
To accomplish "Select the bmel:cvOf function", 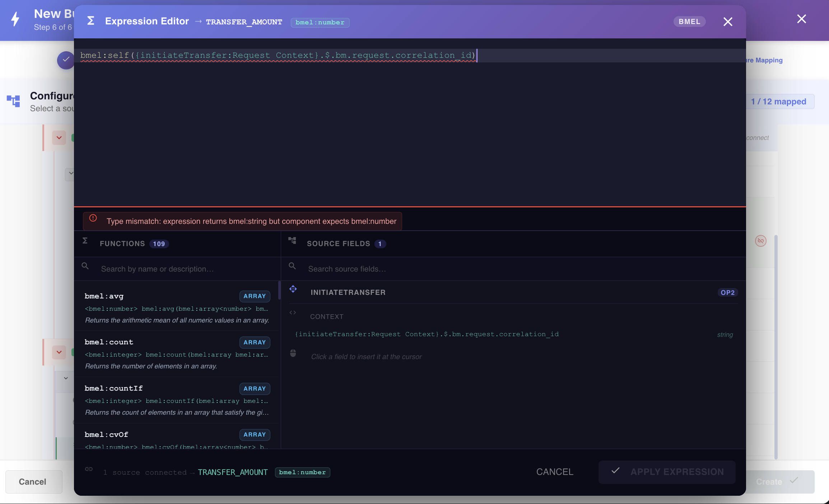I will click(176, 436).
